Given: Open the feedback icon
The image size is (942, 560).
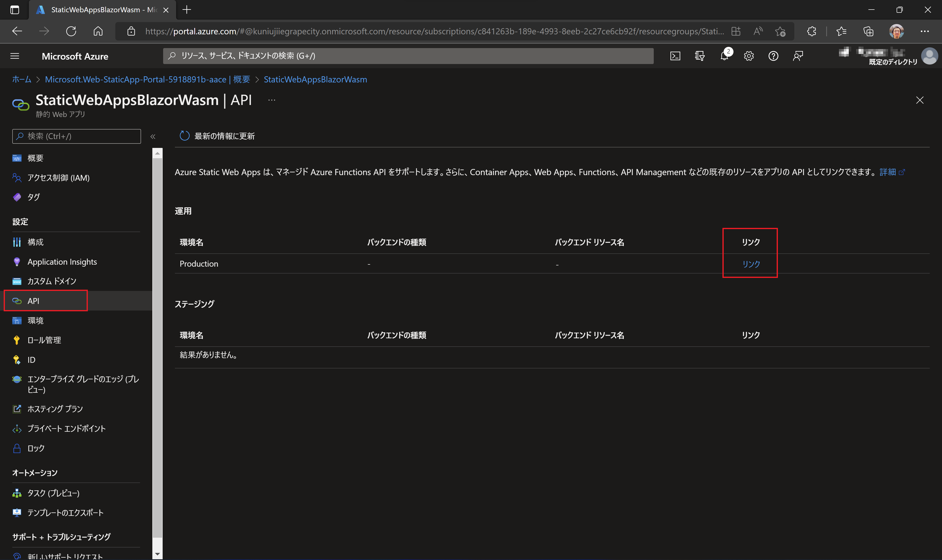Looking at the screenshot, I should (798, 56).
